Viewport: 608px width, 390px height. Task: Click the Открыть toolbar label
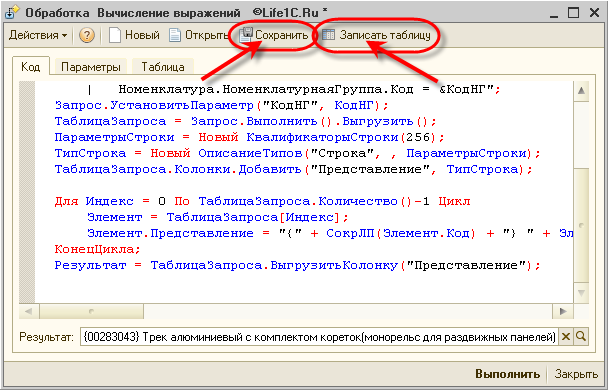coord(206,35)
